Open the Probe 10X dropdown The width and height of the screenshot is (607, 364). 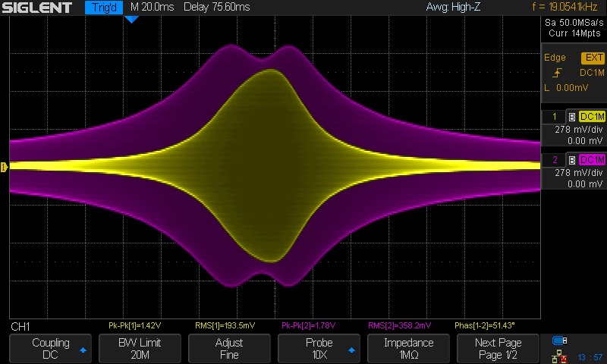tap(319, 349)
